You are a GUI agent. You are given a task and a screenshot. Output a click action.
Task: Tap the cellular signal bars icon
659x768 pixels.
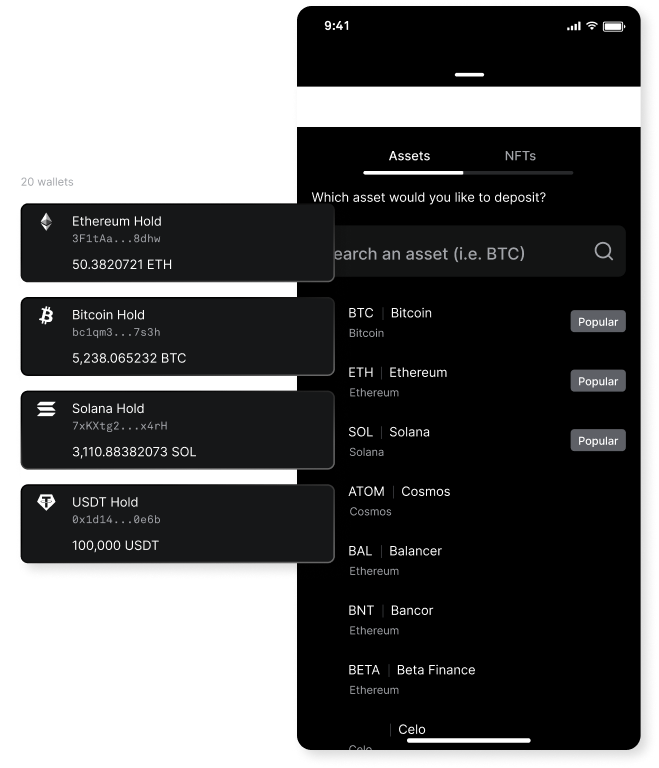click(x=574, y=26)
